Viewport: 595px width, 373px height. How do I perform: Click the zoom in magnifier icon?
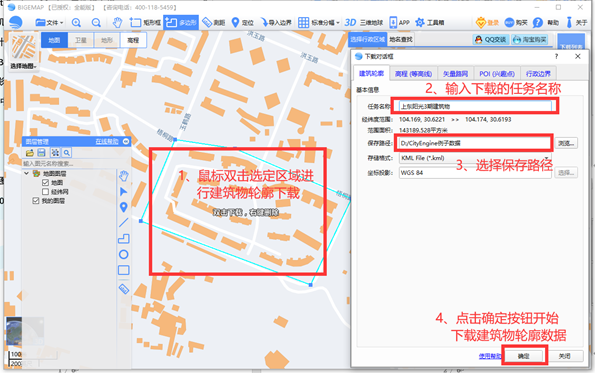coord(76,23)
